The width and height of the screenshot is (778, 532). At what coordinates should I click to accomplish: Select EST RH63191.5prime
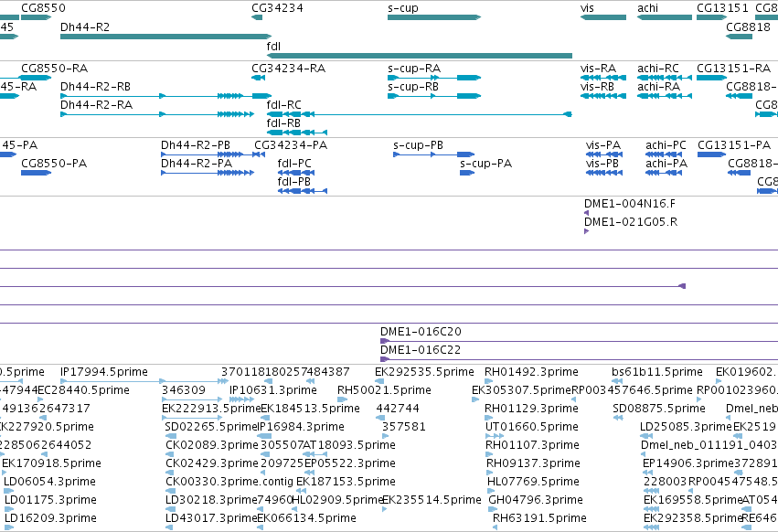coord(539,518)
